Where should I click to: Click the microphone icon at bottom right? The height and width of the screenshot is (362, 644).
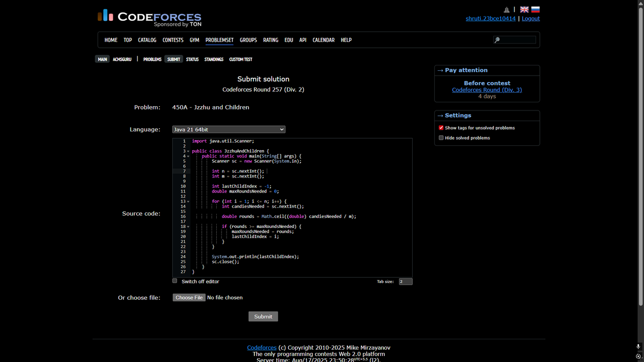tap(638, 348)
